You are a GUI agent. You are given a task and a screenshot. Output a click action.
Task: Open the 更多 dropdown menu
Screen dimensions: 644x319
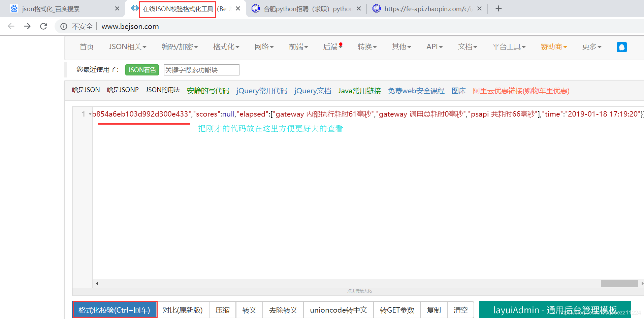[x=592, y=47]
